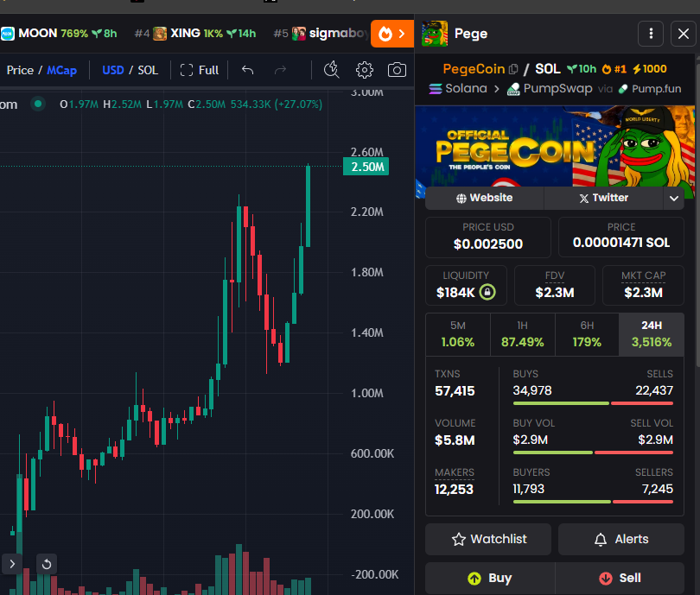Image resolution: width=700 pixels, height=595 pixels.
Task: Redo the chart action
Action: click(x=280, y=70)
